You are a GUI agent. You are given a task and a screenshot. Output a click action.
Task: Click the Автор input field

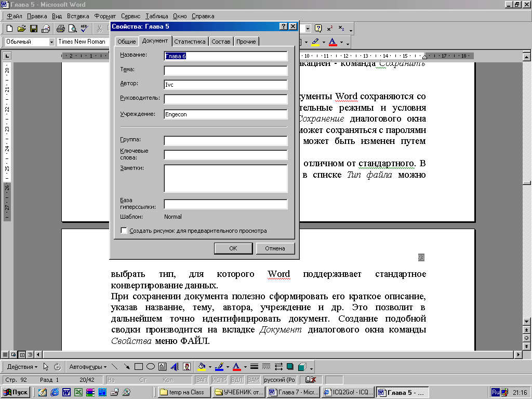(225, 85)
